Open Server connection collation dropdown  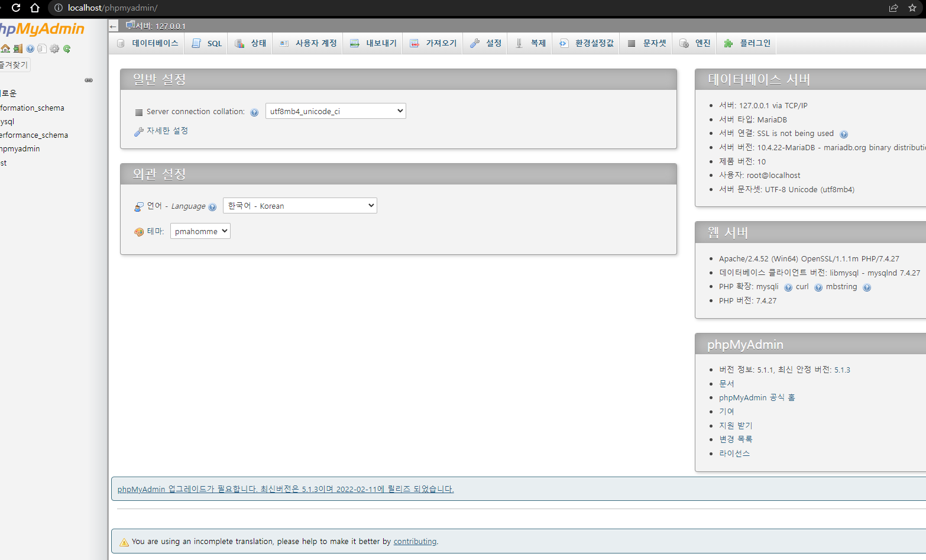[336, 111]
